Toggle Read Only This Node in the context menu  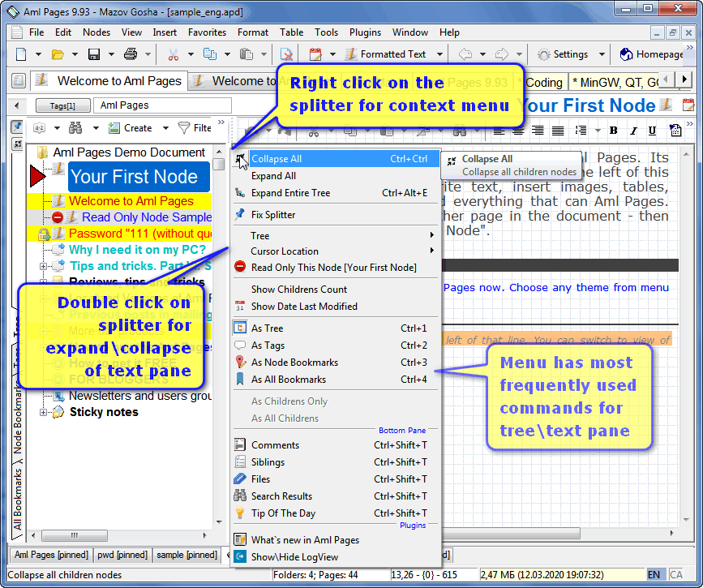click(x=336, y=268)
